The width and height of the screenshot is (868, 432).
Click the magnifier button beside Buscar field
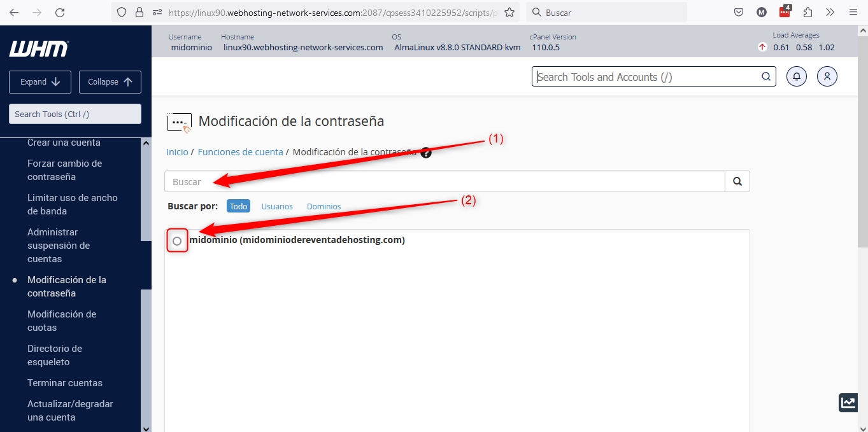point(737,181)
